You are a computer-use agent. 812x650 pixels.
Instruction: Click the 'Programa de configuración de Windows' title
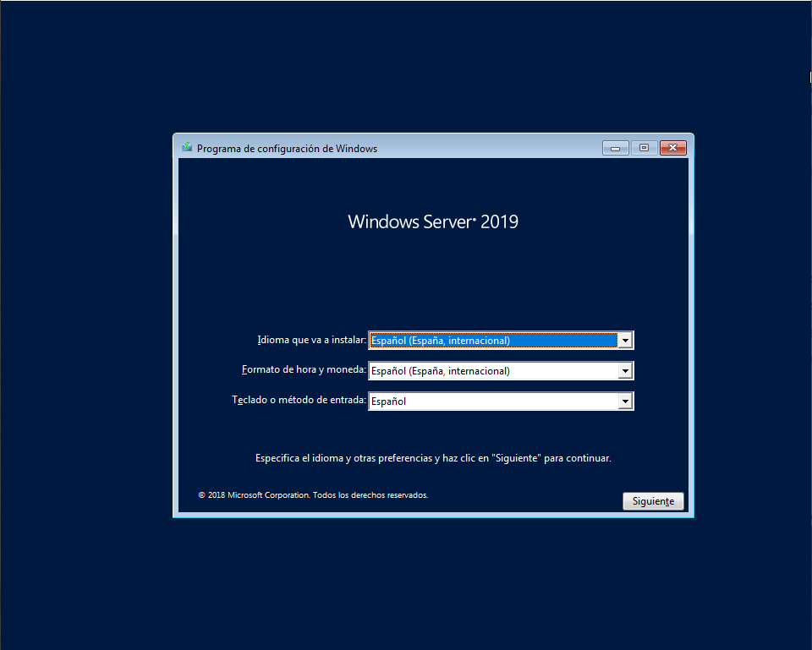coord(287,149)
